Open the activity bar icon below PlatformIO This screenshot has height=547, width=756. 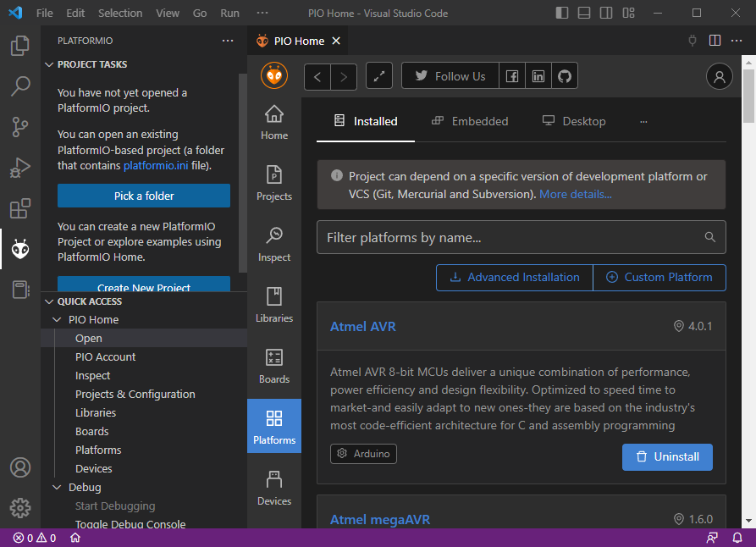19,290
